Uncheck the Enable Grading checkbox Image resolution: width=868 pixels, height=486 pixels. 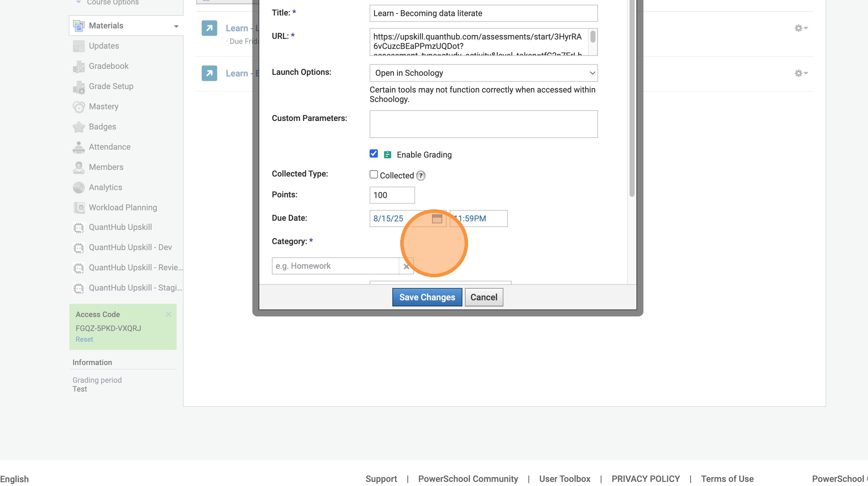pyautogui.click(x=373, y=154)
